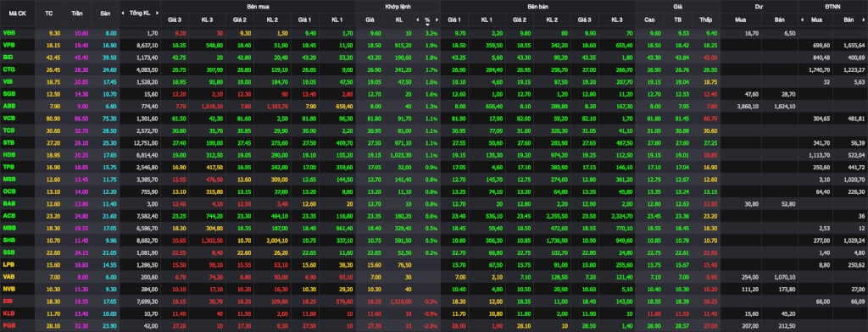
Task: Click right arrow beside the % header
Action: [437, 20]
